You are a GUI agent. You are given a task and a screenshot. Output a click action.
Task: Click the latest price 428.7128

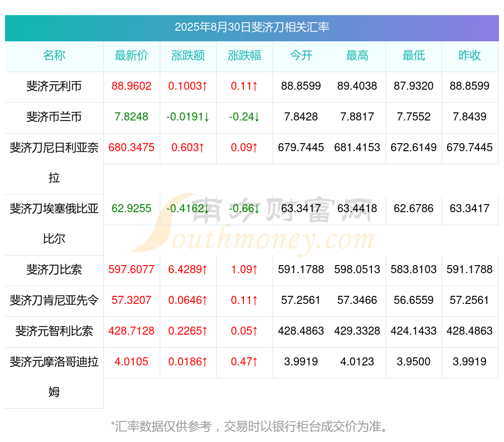click(132, 331)
